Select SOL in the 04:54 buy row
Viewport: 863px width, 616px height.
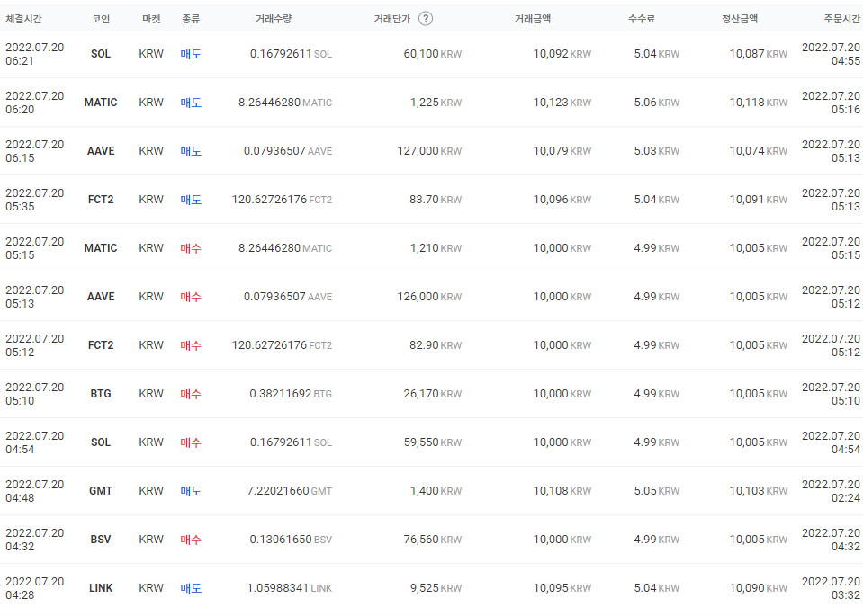[101, 442]
